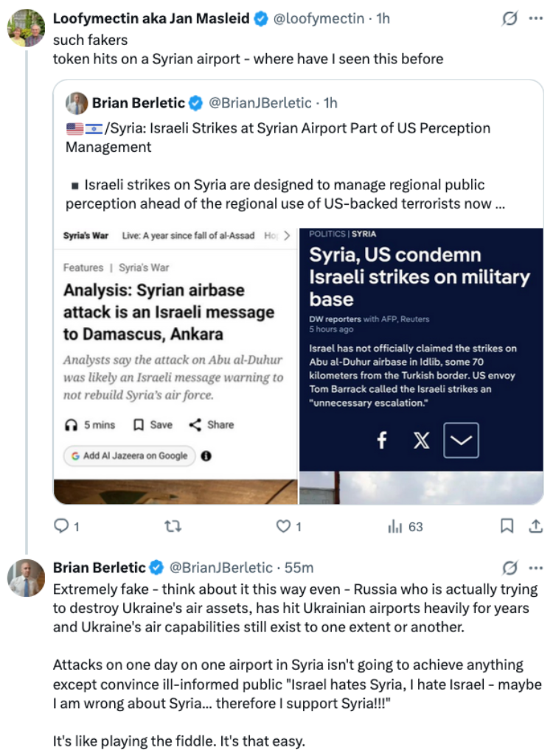The width and height of the screenshot is (553, 756).
Task: Click the Grok icon on Brian Berletic's reply
Action: click(x=509, y=568)
